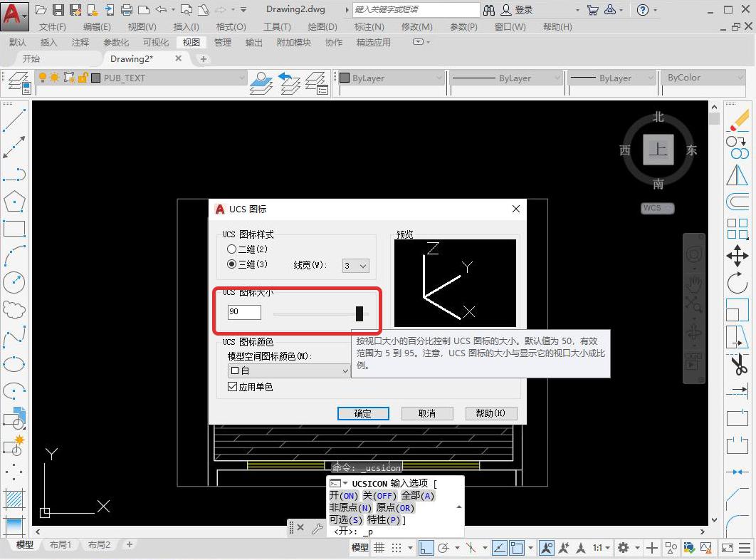This screenshot has width=756, height=560.
Task: Open the 线宽 dropdown
Action: click(356, 266)
